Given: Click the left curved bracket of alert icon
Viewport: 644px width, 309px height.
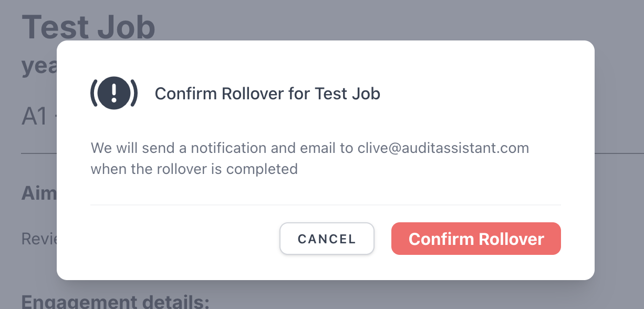Looking at the screenshot, I should pos(94,94).
